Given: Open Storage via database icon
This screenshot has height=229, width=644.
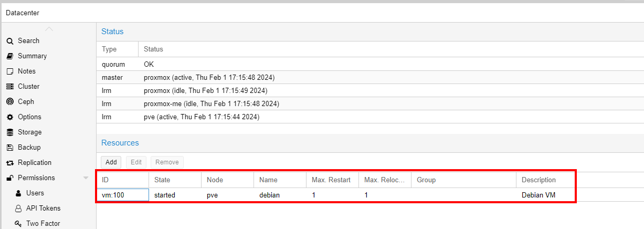Looking at the screenshot, I should pyautogui.click(x=9, y=132).
